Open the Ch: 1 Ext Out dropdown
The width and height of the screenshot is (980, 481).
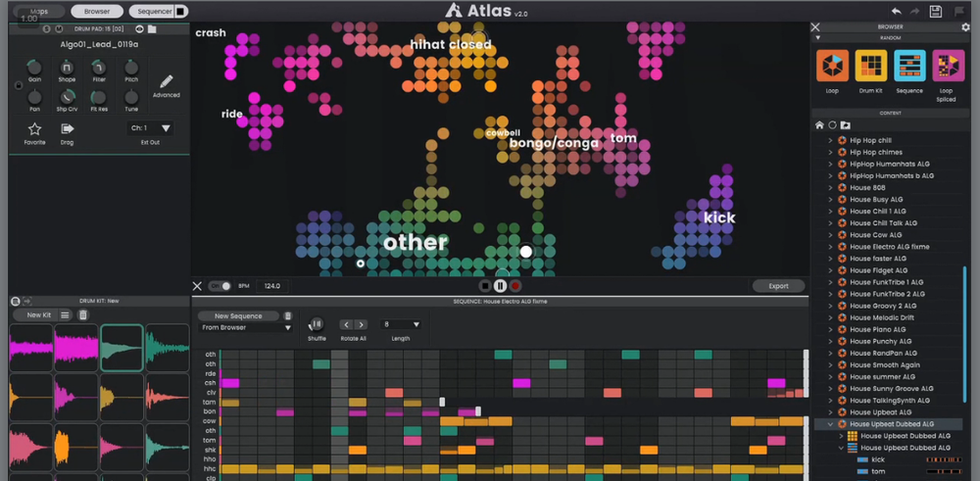tap(150, 128)
